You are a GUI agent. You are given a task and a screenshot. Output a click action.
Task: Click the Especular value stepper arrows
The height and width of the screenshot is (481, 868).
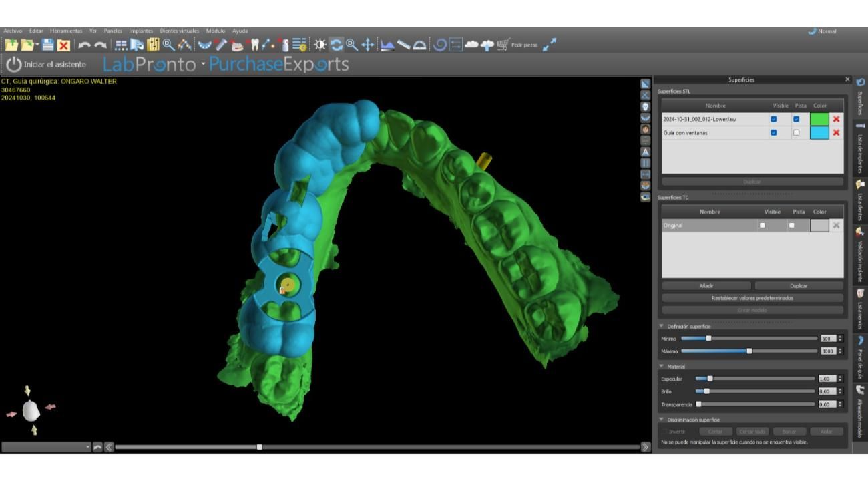coord(840,379)
